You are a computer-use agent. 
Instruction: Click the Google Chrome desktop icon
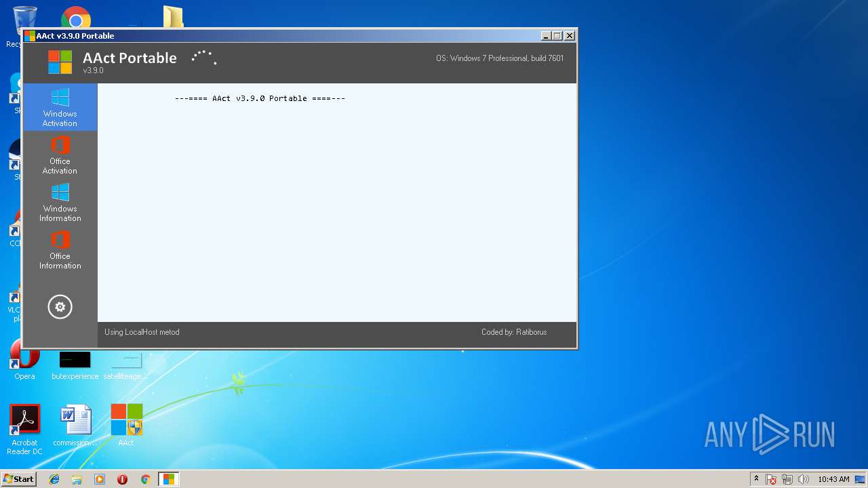pyautogui.click(x=76, y=18)
